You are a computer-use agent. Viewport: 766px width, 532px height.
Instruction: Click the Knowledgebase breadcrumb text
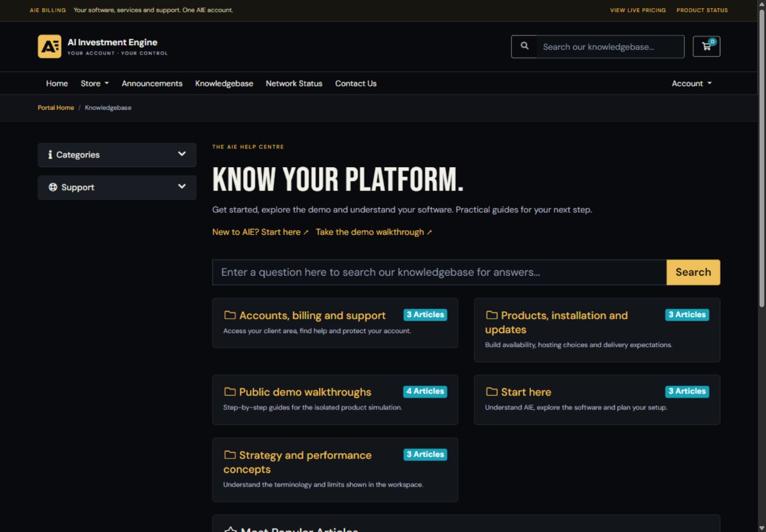pyautogui.click(x=108, y=107)
